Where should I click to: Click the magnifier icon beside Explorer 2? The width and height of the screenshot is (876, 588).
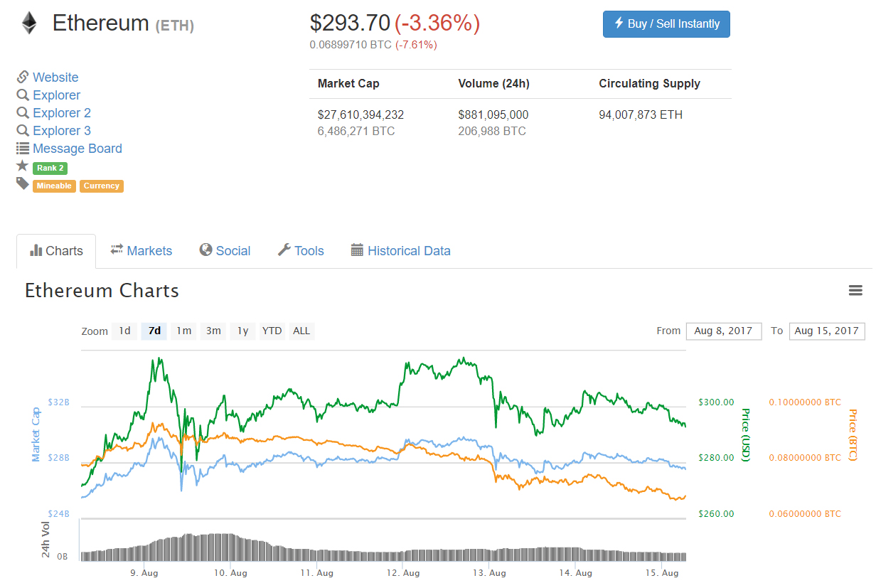click(x=23, y=113)
